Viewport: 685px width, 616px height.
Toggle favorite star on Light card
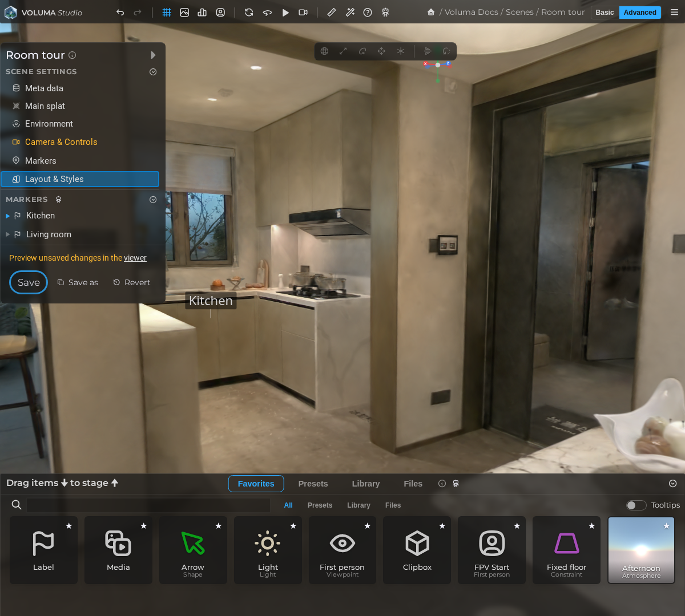[x=293, y=526]
